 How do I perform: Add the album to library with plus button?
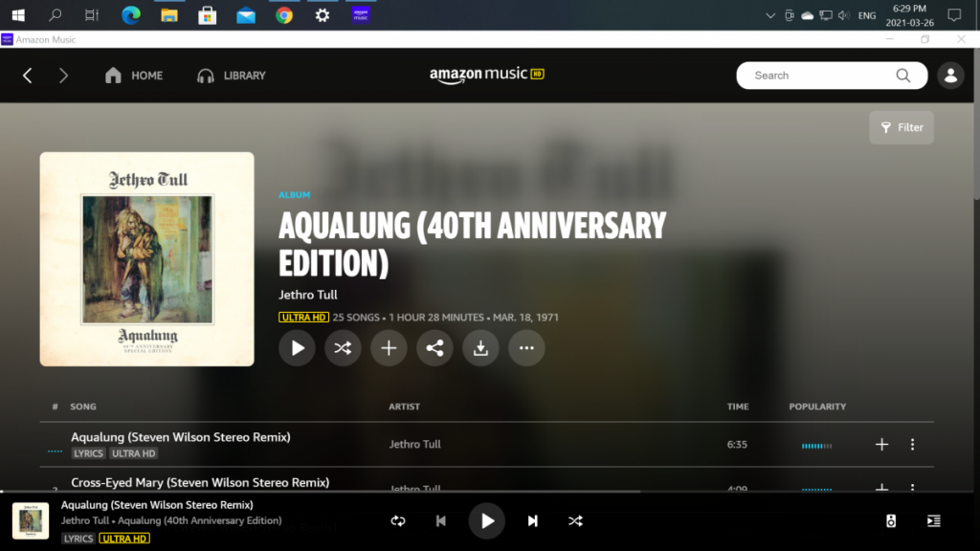click(x=389, y=348)
